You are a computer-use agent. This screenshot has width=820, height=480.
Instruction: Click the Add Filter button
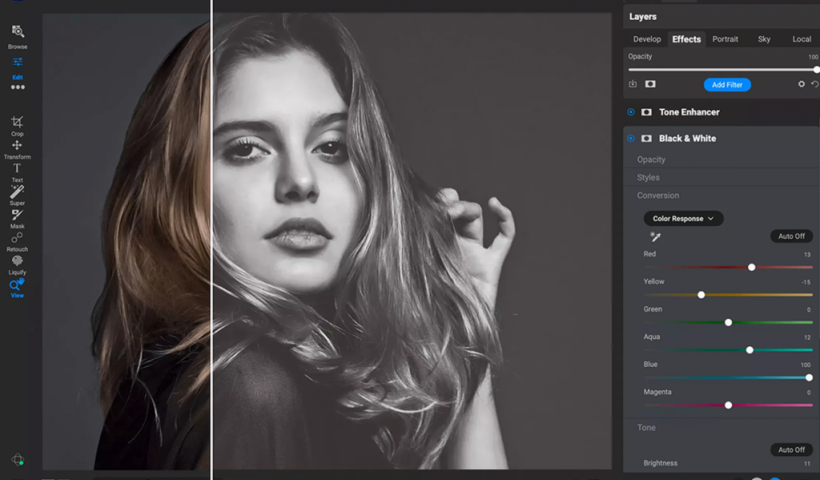[726, 85]
